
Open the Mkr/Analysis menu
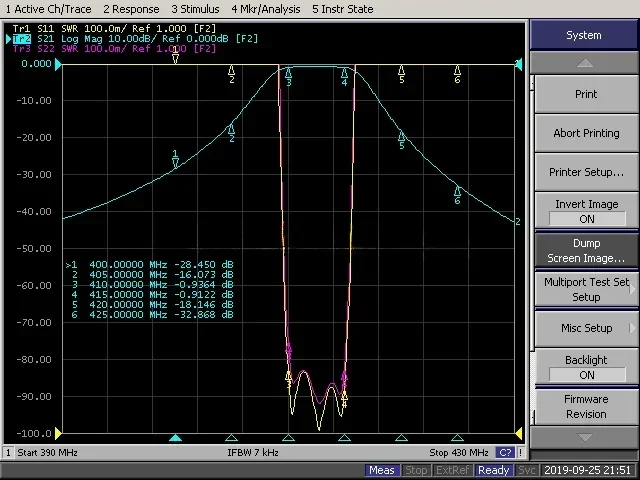266,9
